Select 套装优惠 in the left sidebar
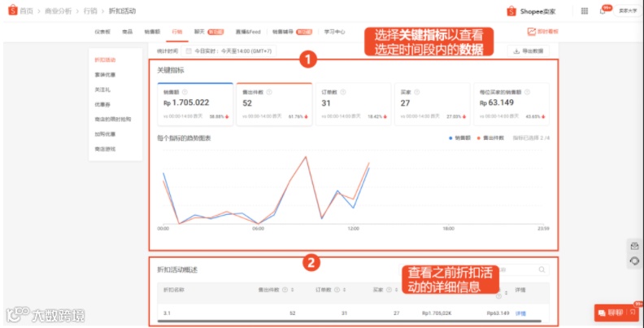The image size is (644, 328). (x=105, y=75)
